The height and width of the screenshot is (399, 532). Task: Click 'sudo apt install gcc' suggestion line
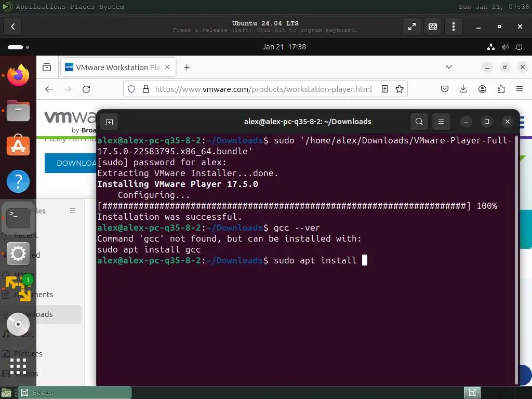point(149,249)
